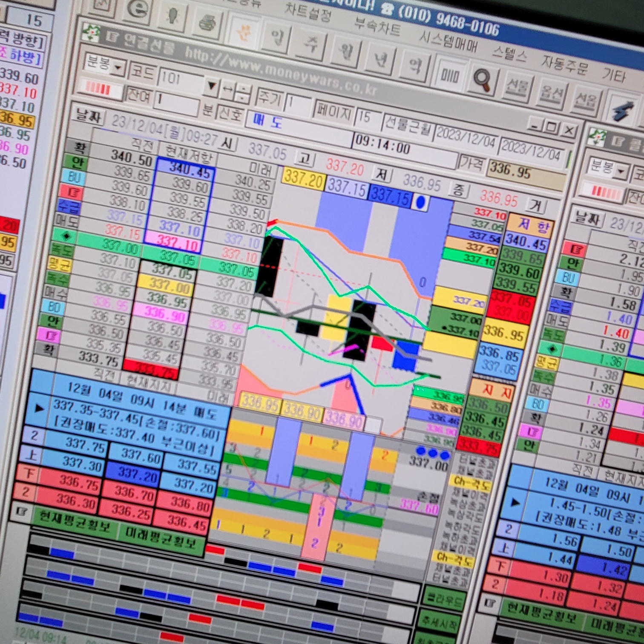The image size is (644, 644).
Task: Click the candlestick bar chart icon
Action: point(450,76)
